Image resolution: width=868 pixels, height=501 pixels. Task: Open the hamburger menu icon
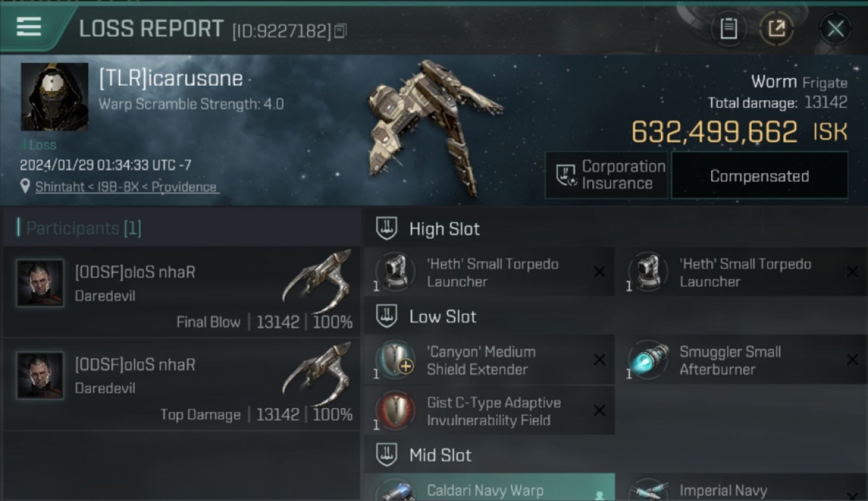point(29,27)
